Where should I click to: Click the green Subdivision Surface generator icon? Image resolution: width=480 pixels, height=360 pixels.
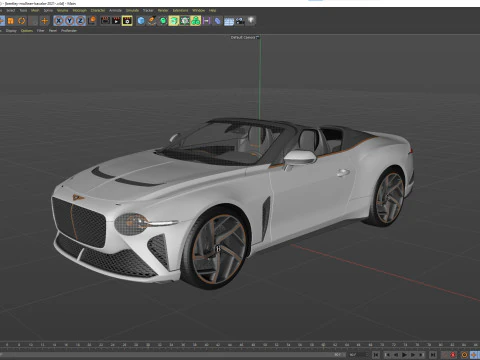point(163,21)
